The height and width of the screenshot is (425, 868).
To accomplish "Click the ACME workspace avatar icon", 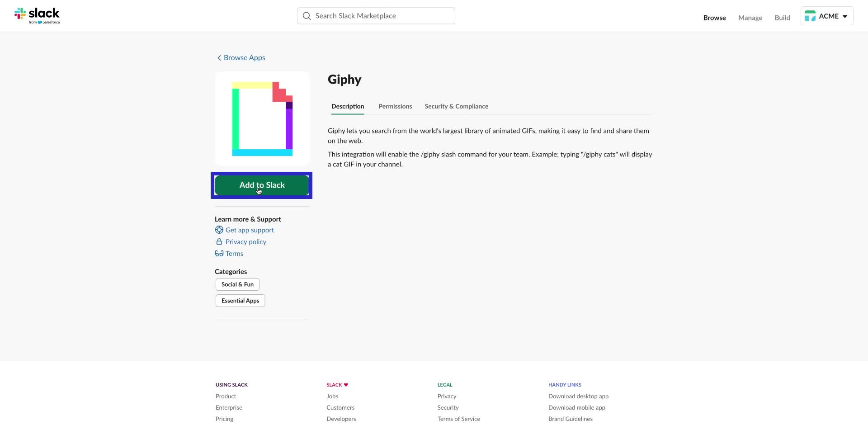I will 811,15.
